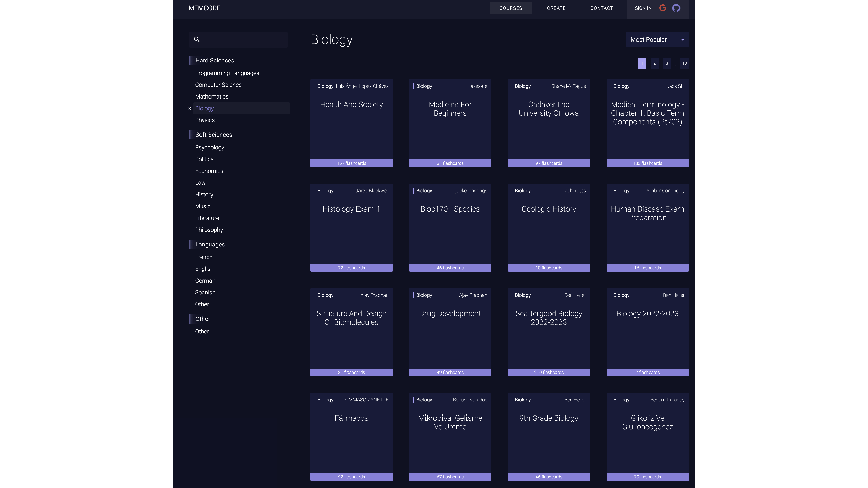Click the search magnifier icon
868x488 pixels.
click(197, 39)
